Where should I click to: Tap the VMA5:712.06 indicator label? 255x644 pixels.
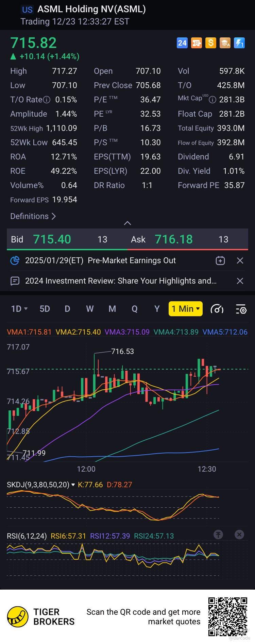click(225, 332)
